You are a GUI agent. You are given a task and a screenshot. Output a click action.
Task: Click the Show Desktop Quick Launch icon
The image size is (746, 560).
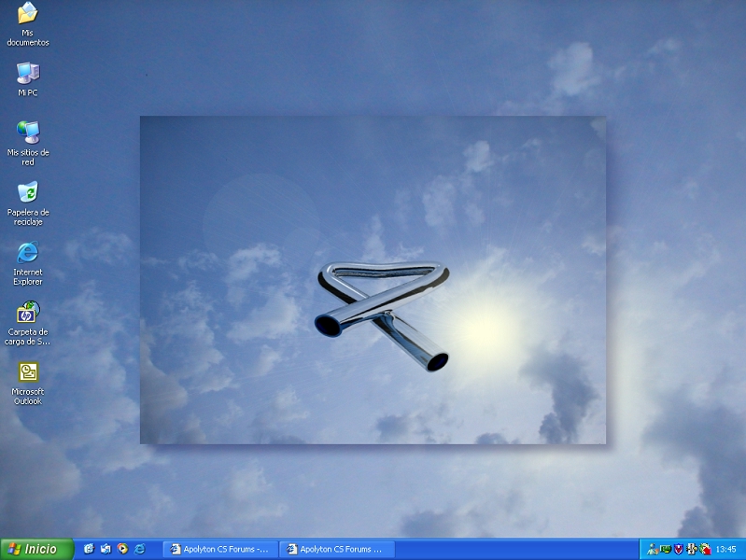[106, 549]
